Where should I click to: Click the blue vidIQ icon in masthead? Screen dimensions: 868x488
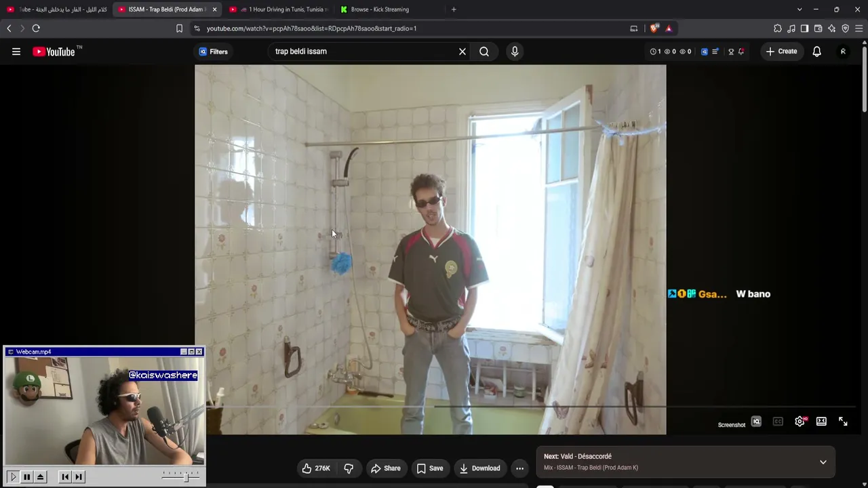(705, 52)
